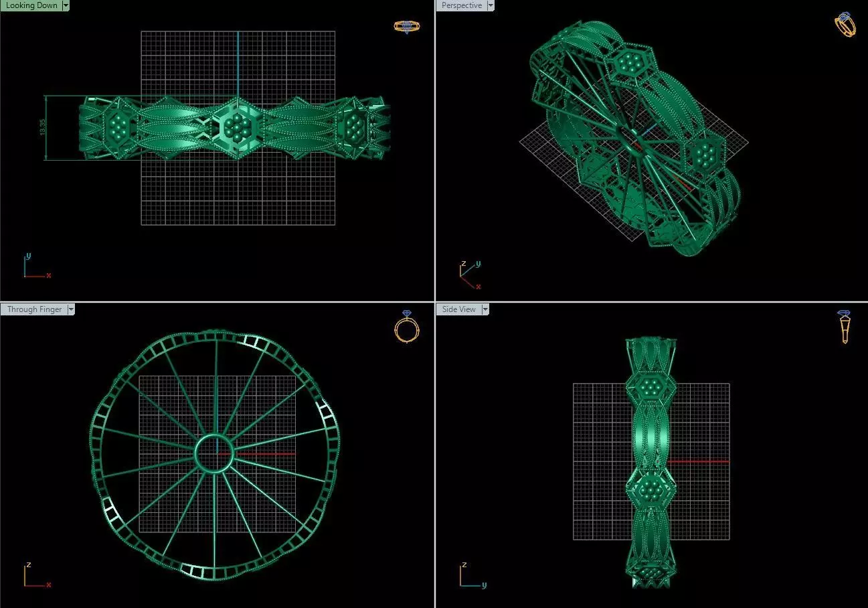Screen dimensions: 868x608
Task: Open the Perspective viewport dropdown arrow
Action: coord(491,5)
